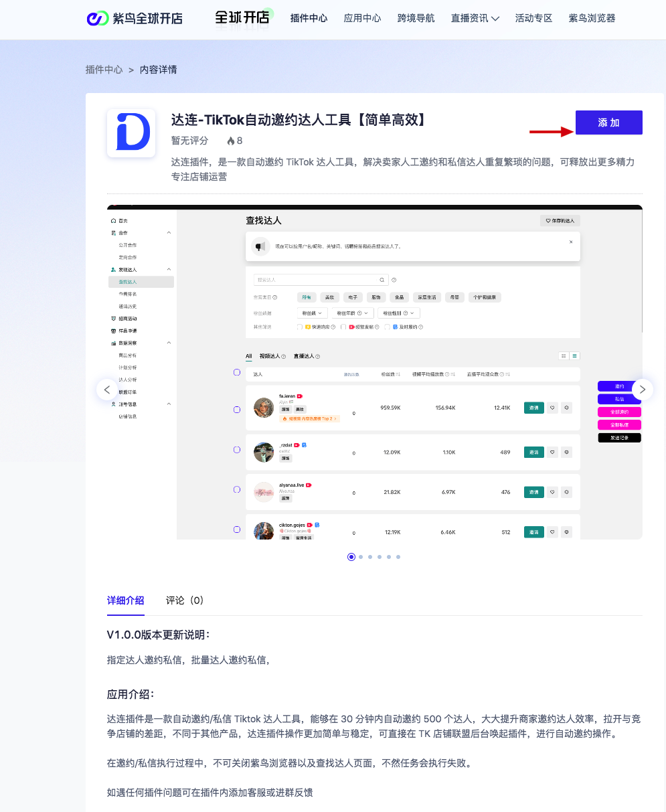This screenshot has height=812, width=666.
Task: Tick the 及时履约 filter checkbox
Action: click(x=387, y=327)
